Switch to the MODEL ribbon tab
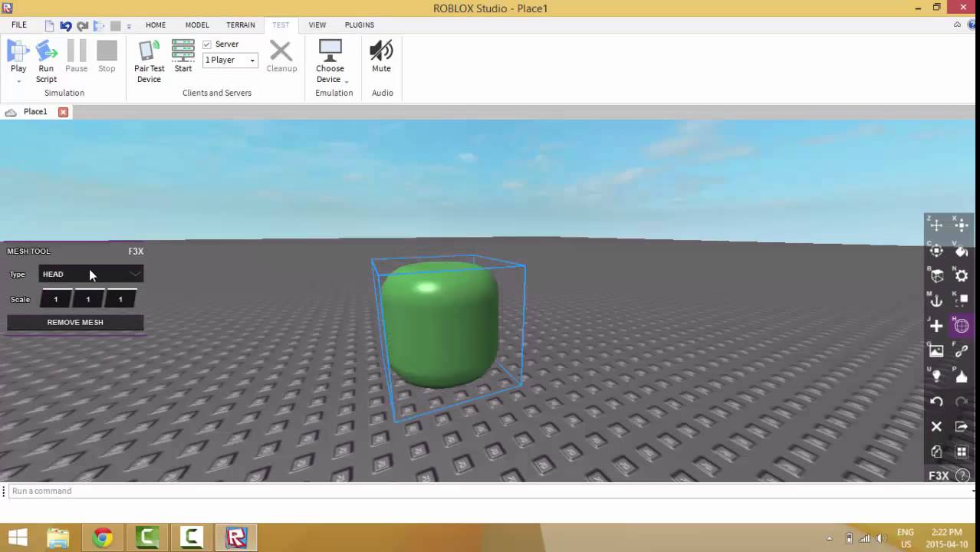 click(197, 25)
